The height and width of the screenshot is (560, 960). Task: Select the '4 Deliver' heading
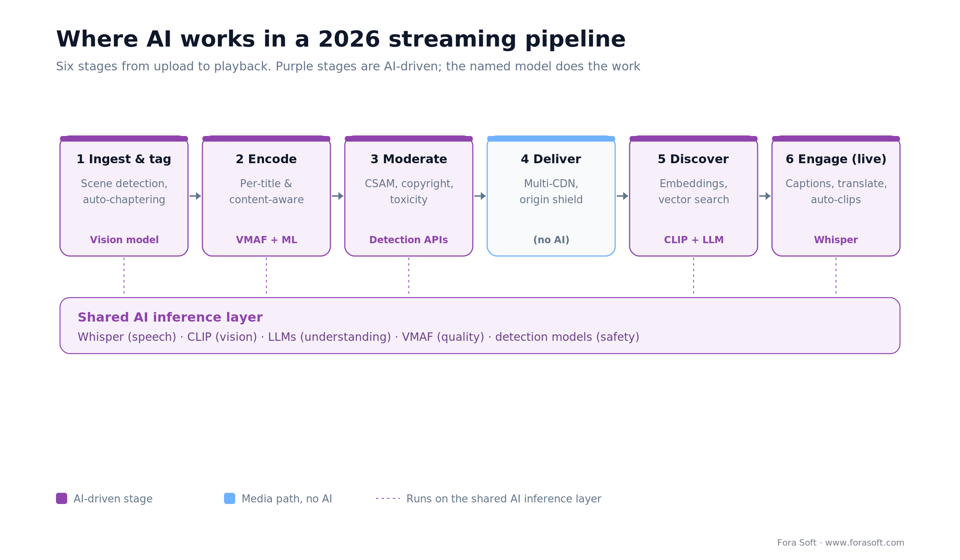(551, 159)
